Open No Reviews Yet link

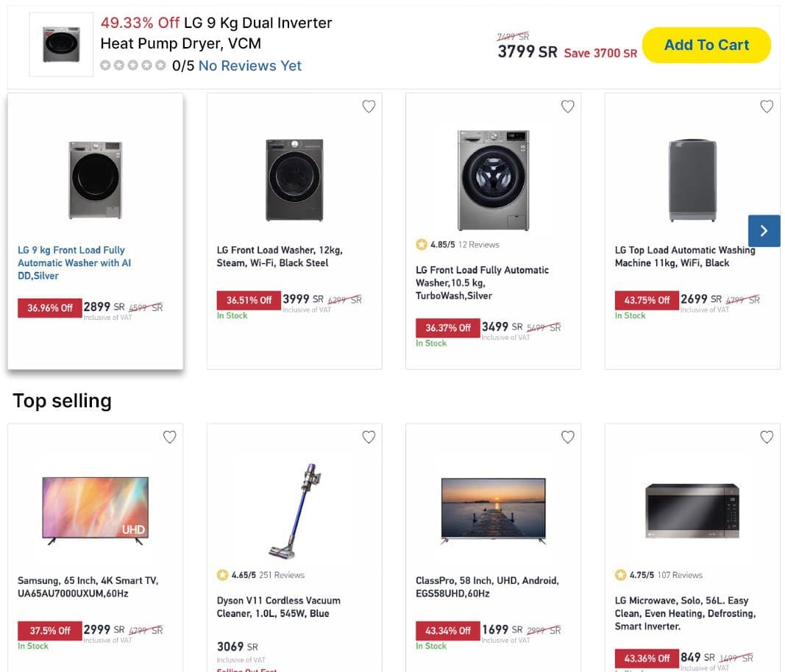point(249,65)
